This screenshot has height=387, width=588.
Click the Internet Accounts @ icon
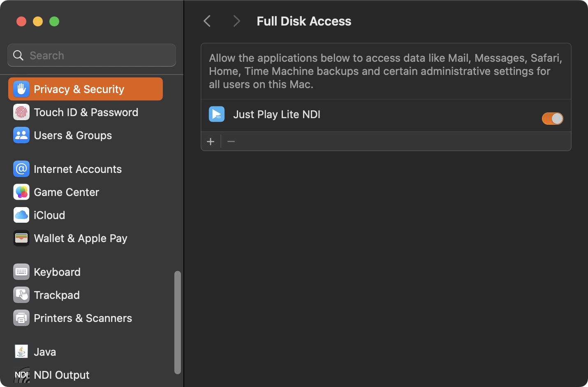pos(21,169)
